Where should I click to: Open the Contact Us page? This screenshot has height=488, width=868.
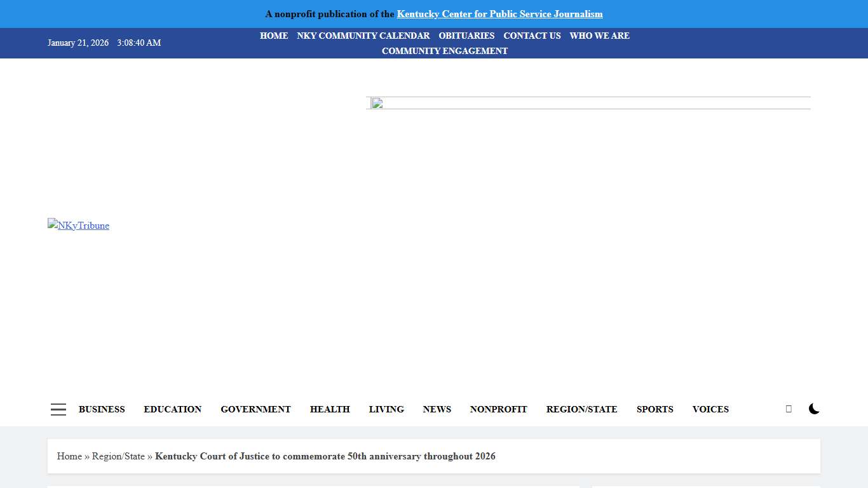[532, 36]
